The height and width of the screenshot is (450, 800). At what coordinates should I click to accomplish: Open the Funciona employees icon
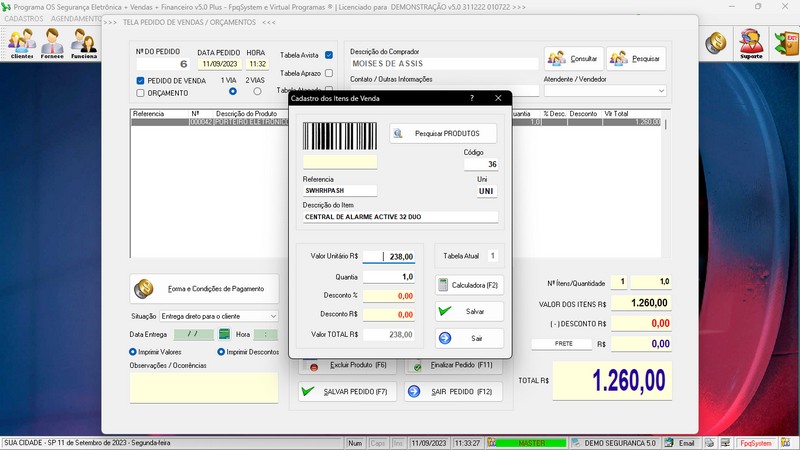tap(83, 43)
